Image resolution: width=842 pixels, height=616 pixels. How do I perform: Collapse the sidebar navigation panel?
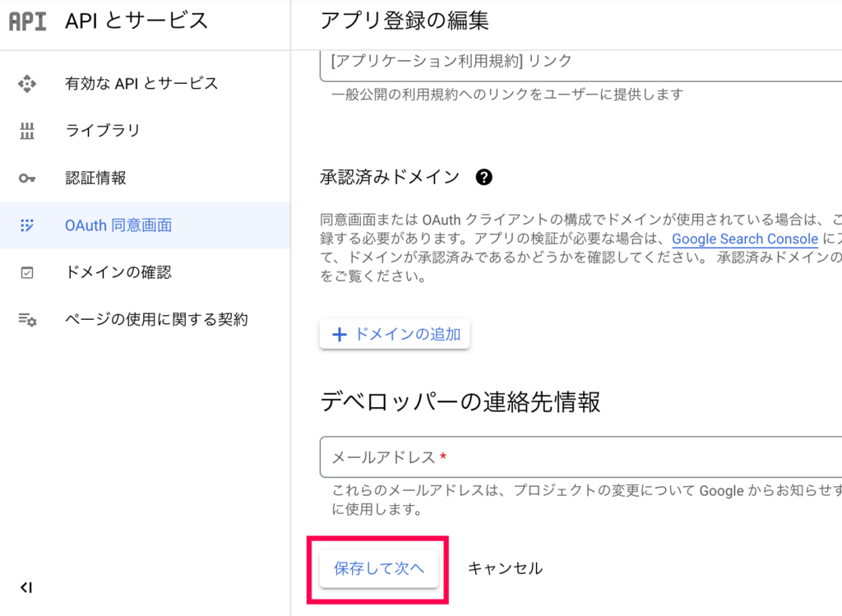[26, 587]
